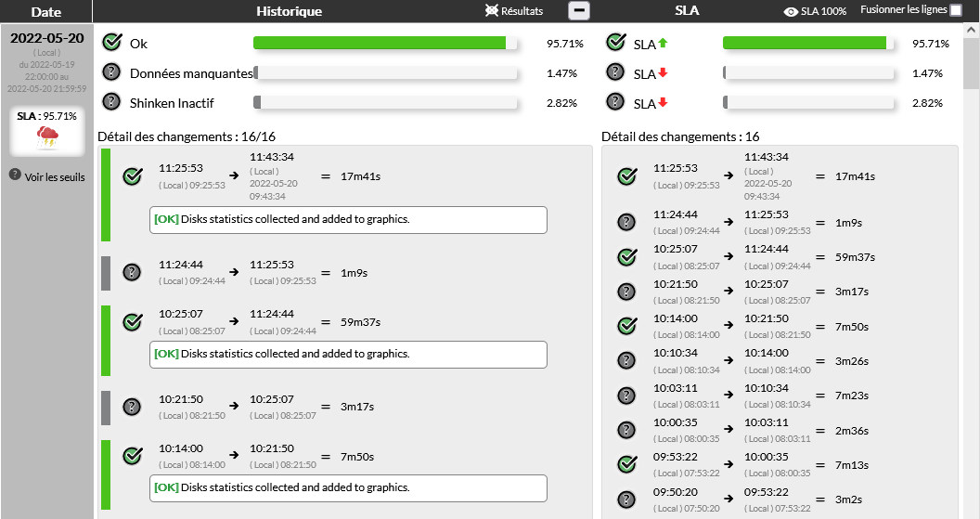Click the Shinken Inactif status icon
980x519 pixels.
pyautogui.click(x=111, y=102)
